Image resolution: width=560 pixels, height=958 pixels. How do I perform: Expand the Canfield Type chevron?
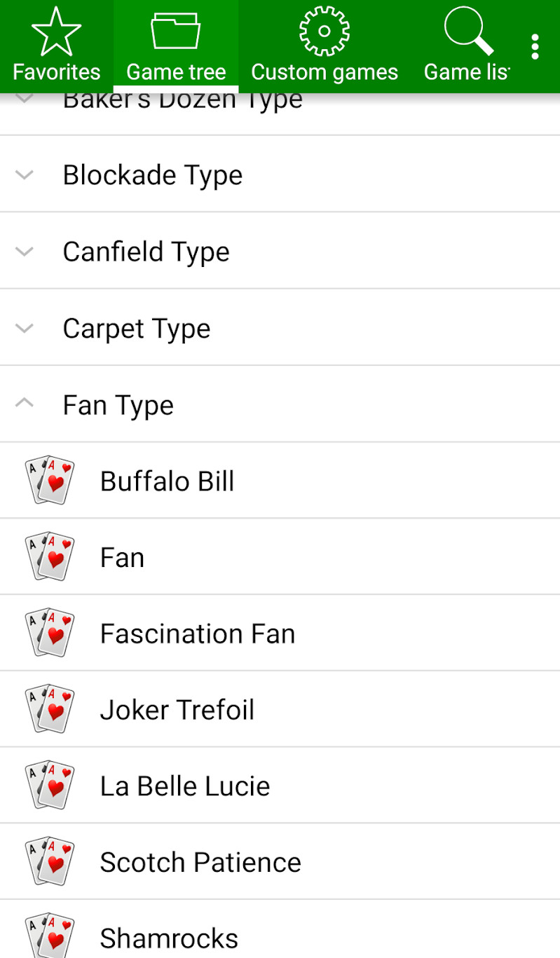coord(25,251)
